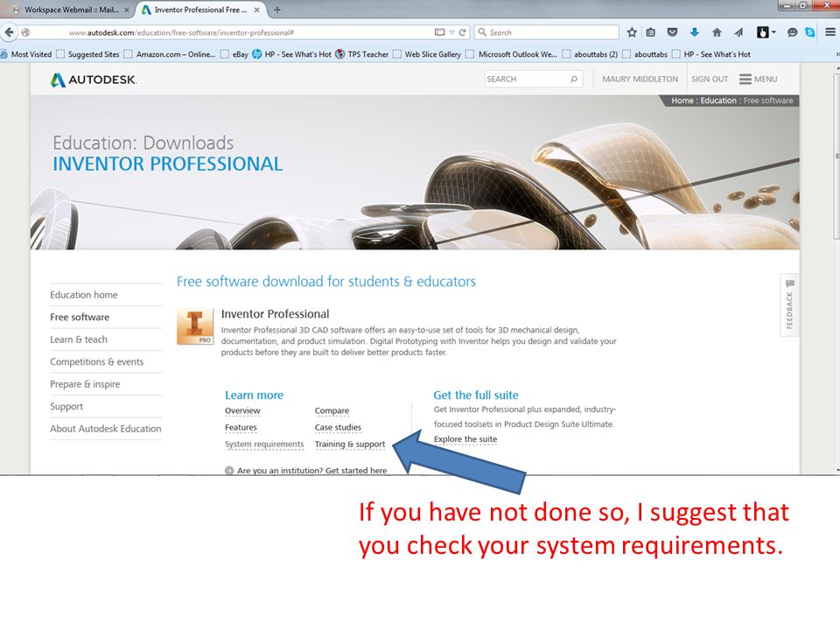
Task: Open Learn & teach sidebar link
Action: 78,339
